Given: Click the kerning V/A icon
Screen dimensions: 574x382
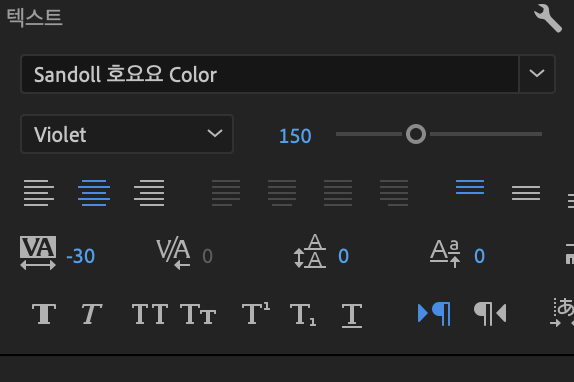Looking at the screenshot, I should (x=173, y=254).
